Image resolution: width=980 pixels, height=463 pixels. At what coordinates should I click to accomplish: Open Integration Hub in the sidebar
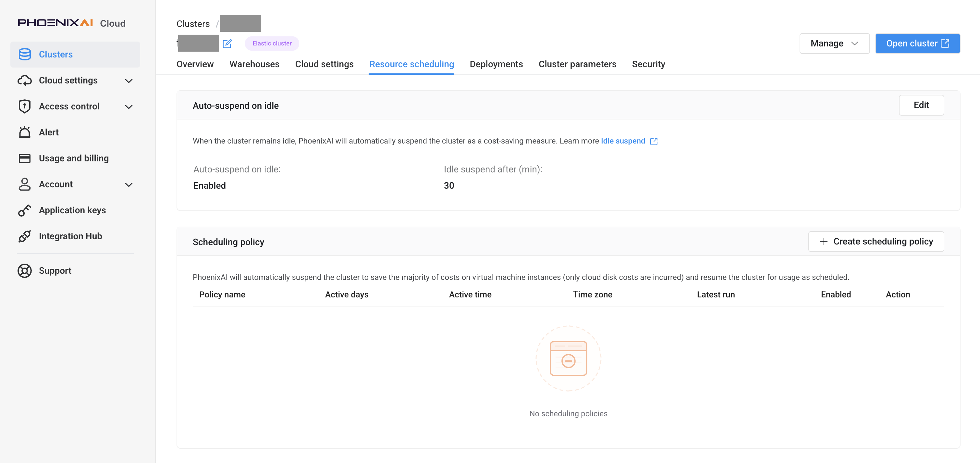[x=75, y=236]
